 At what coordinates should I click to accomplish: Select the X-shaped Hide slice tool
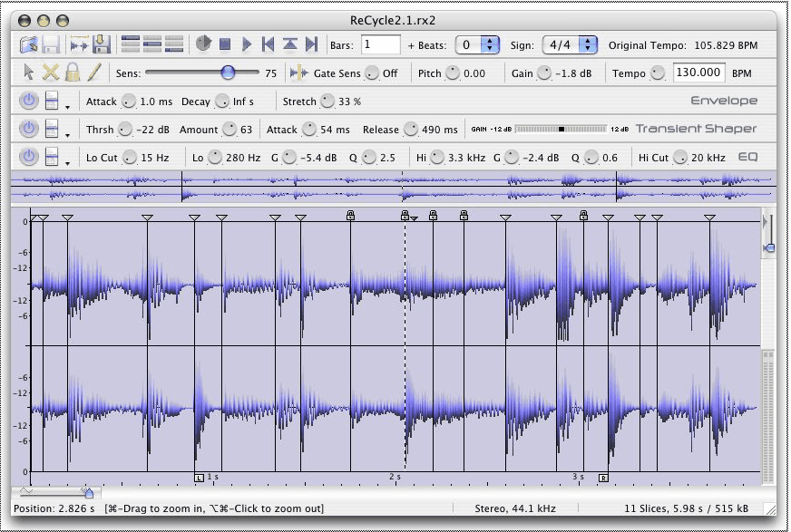click(x=51, y=73)
